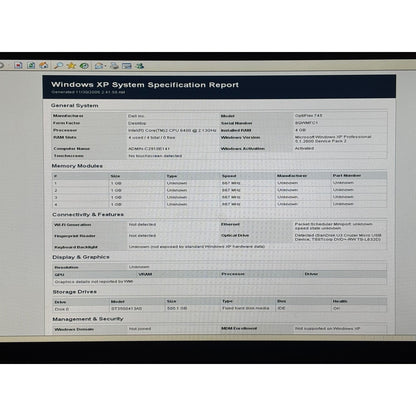Click the 'Ethernet' label
The width and height of the screenshot is (416, 416).
click(x=230, y=224)
